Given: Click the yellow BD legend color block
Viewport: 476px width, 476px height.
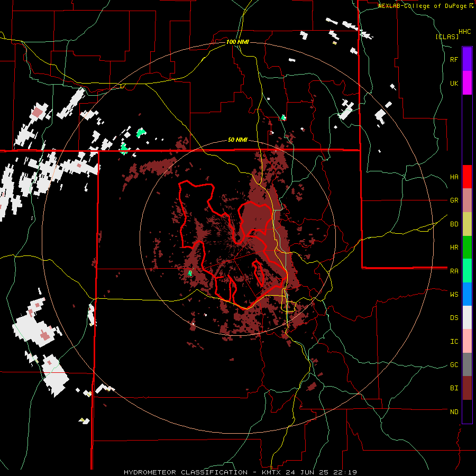Looking at the screenshot, I should (x=467, y=224).
